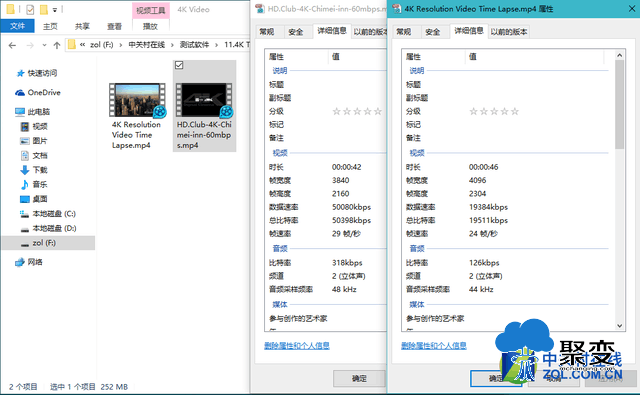Open 文档 folder in sidebar
Viewport: 640px width, 395px height.
pyautogui.click(x=34, y=155)
